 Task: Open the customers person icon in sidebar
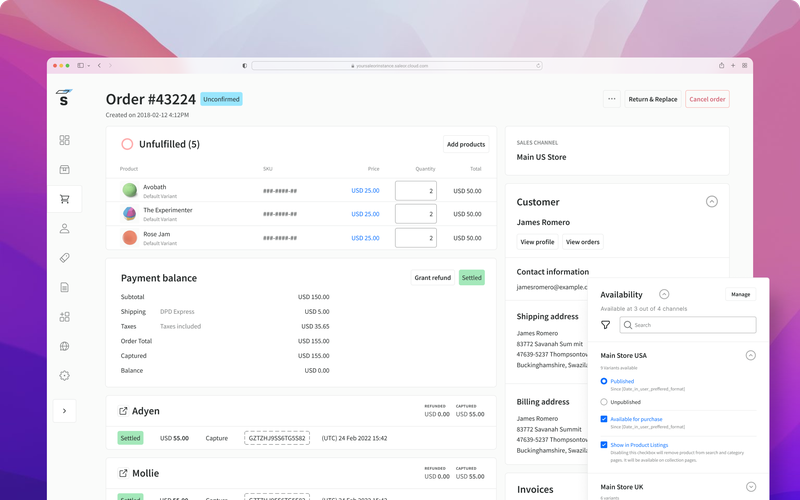click(x=64, y=229)
